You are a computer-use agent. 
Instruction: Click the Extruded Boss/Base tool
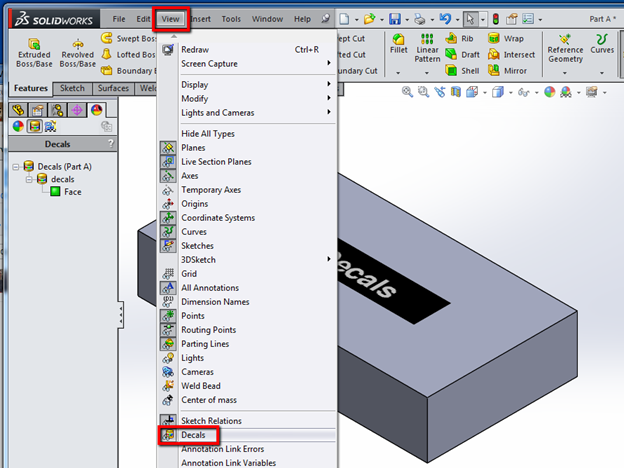tap(34, 53)
